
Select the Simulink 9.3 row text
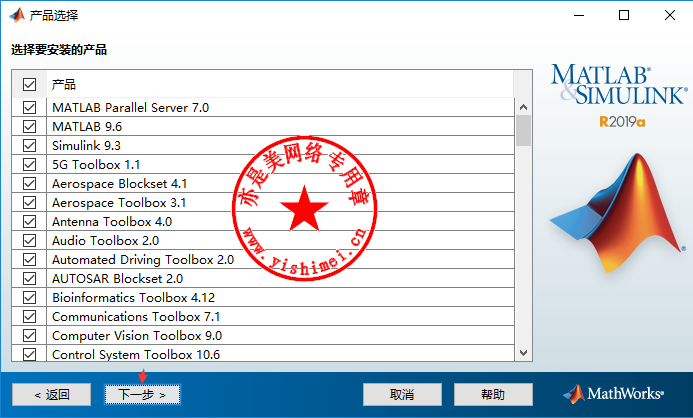(86, 145)
